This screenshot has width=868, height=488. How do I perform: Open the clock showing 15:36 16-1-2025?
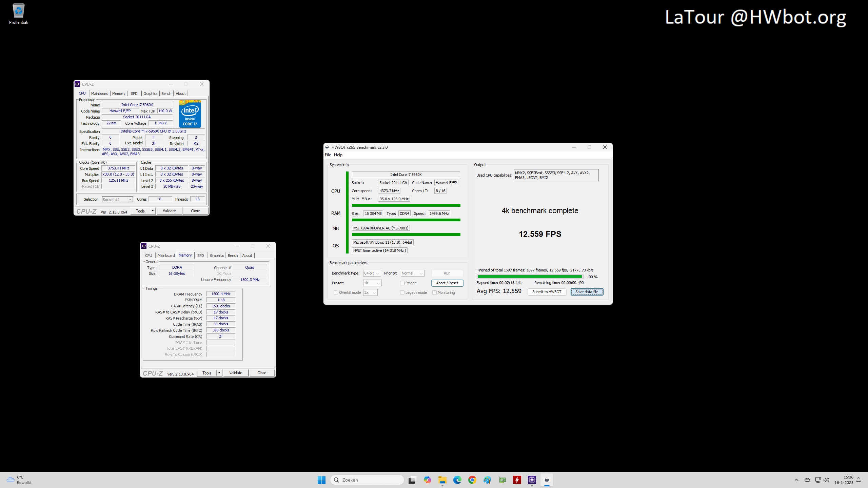click(844, 480)
